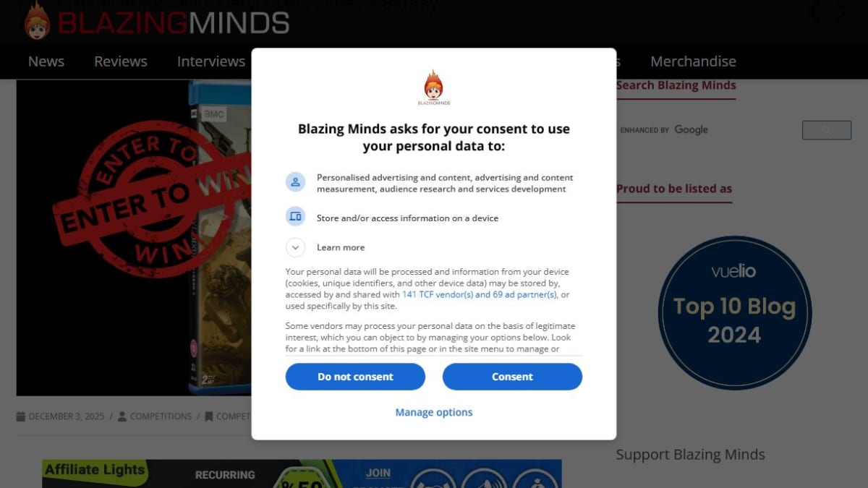Viewport: 868px width, 488px height.
Task: Click the Blazing Minds flame mascot logo
Action: 37,20
